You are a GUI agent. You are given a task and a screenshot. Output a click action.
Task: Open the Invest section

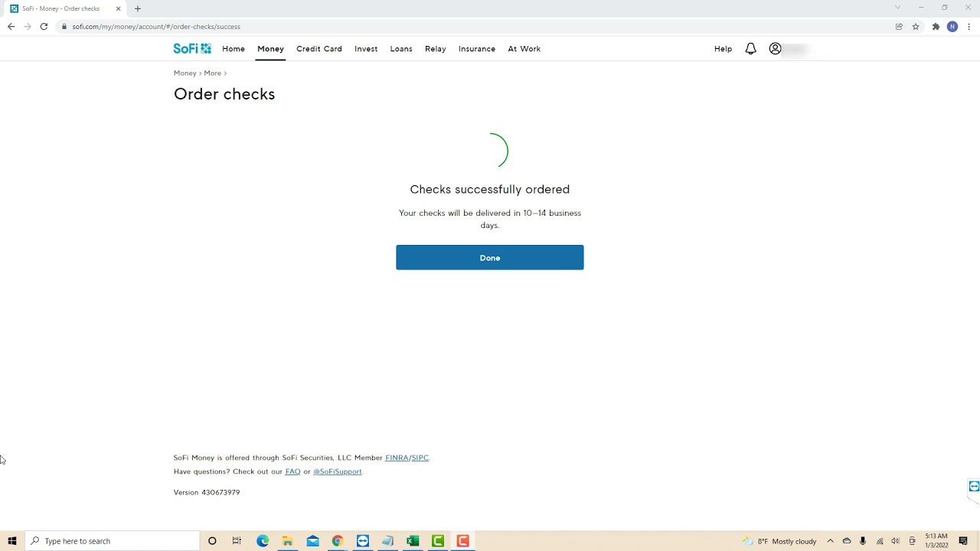click(x=366, y=48)
